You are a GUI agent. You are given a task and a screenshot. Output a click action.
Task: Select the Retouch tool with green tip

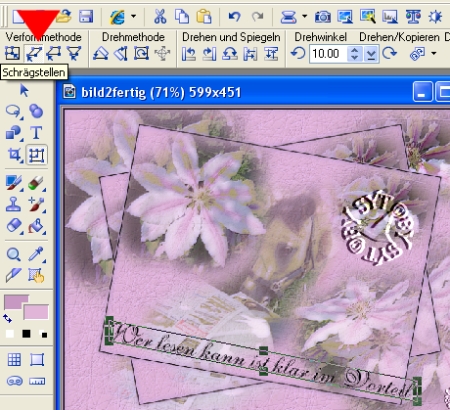(36, 183)
